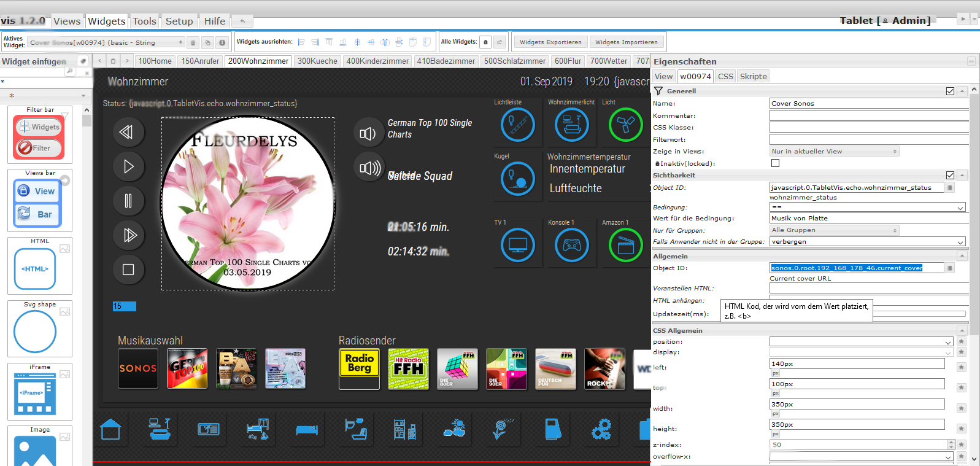The height and width of the screenshot is (466, 980).
Task: Collapse the Sichtbarkeit section
Action: click(962, 175)
